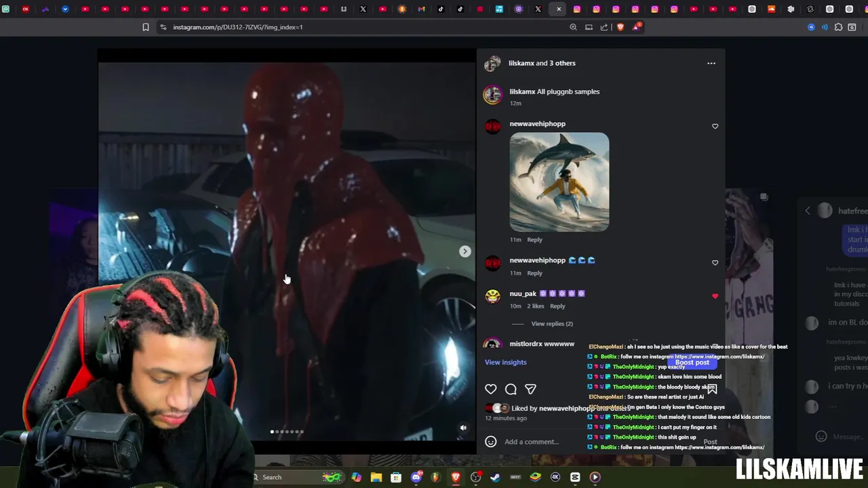
Task: Open the emoji picker beside Add a comment
Action: point(491,442)
